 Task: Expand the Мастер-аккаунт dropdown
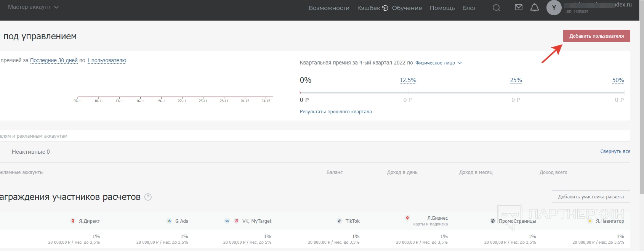pyautogui.click(x=33, y=7)
